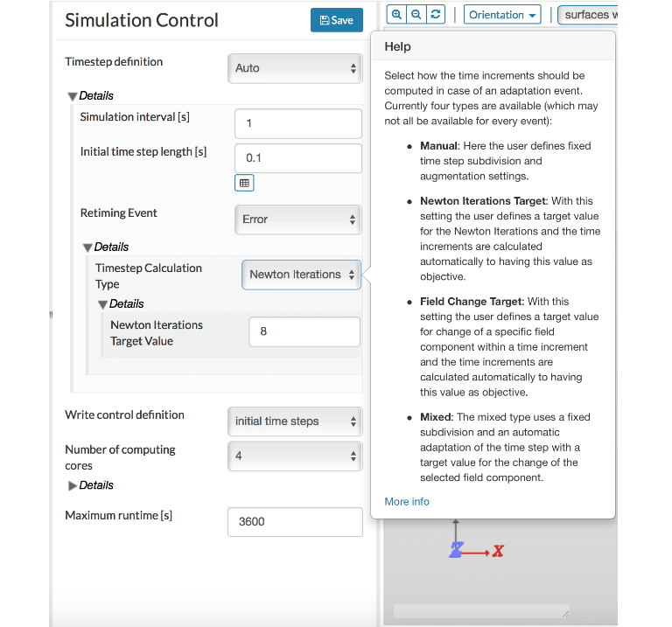672x627 pixels.
Task: Open the Timestep definition dropdown
Action: [296, 68]
